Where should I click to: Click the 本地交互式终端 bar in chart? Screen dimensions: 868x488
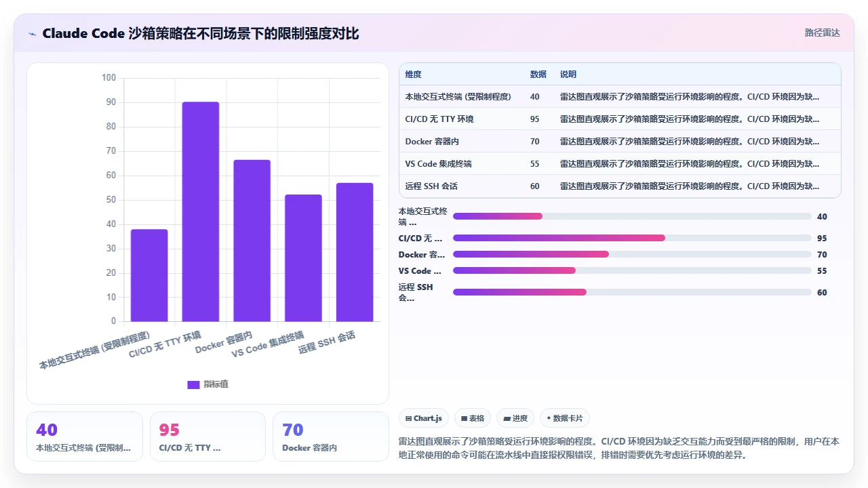(149, 275)
